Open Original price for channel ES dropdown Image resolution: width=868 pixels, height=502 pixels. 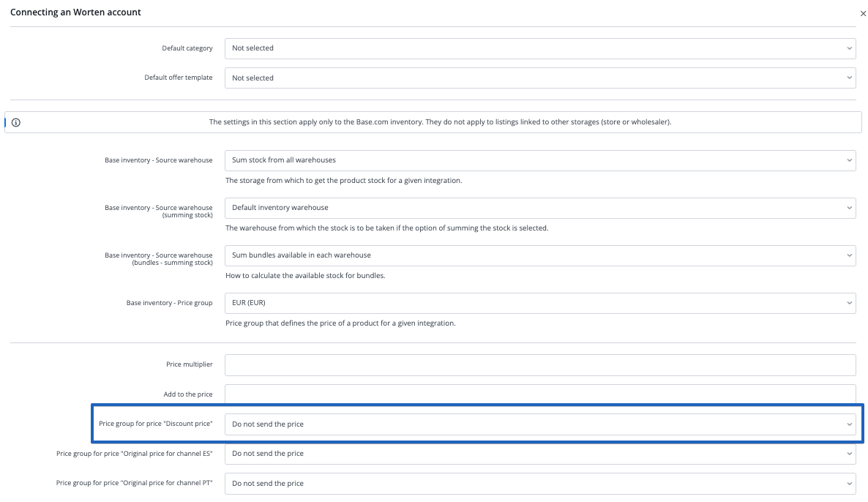tap(539, 454)
